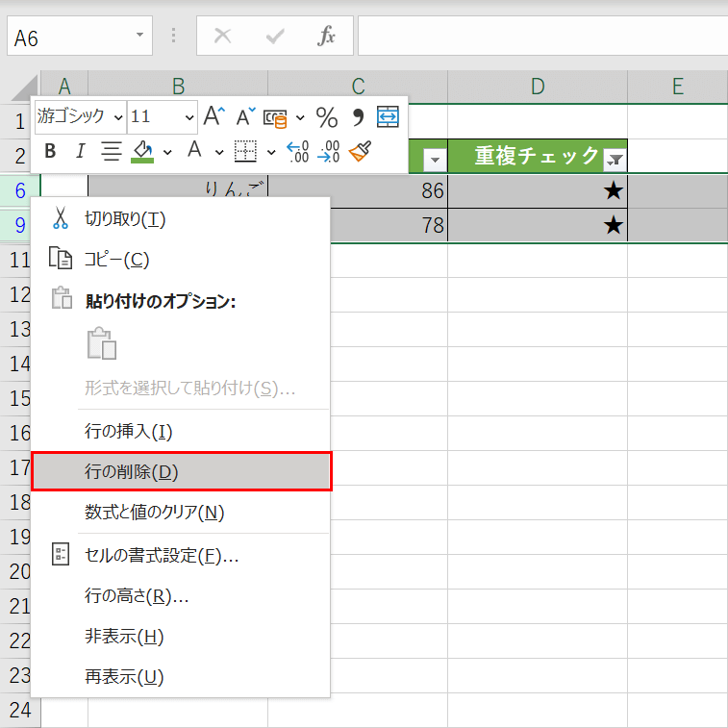Click the star cell in row 9
This screenshot has width=728, height=728.
point(538,225)
